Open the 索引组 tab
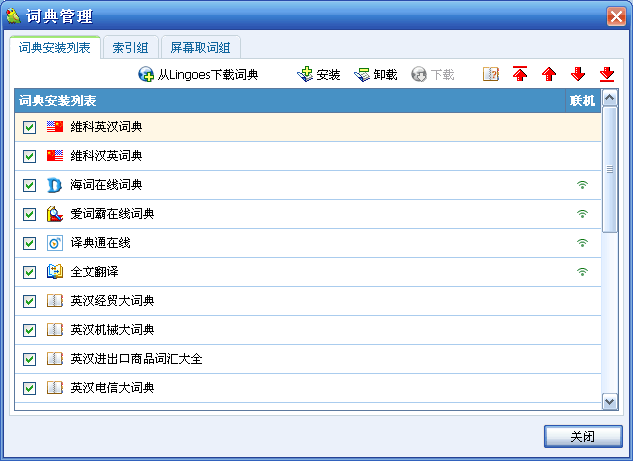633x461 pixels. pos(130,48)
